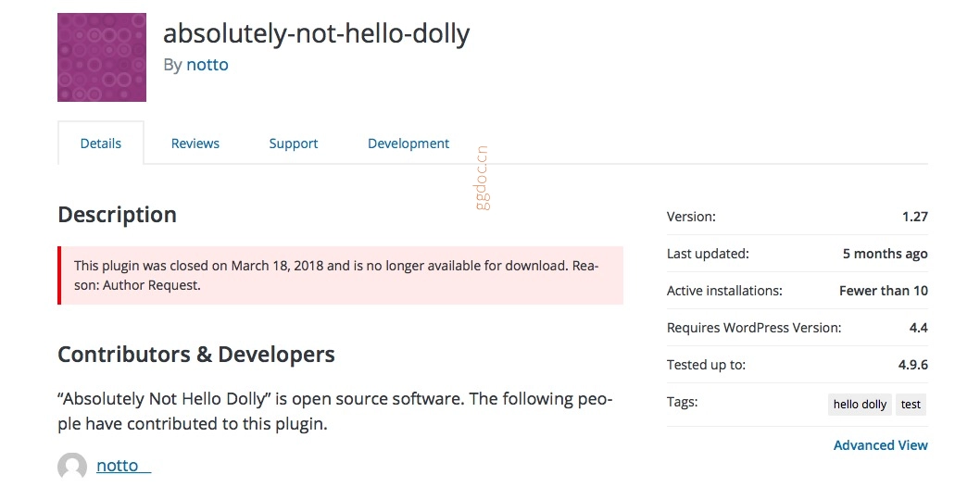Click the hello dolly tag
This screenshot has width=980, height=487.
pos(860,405)
